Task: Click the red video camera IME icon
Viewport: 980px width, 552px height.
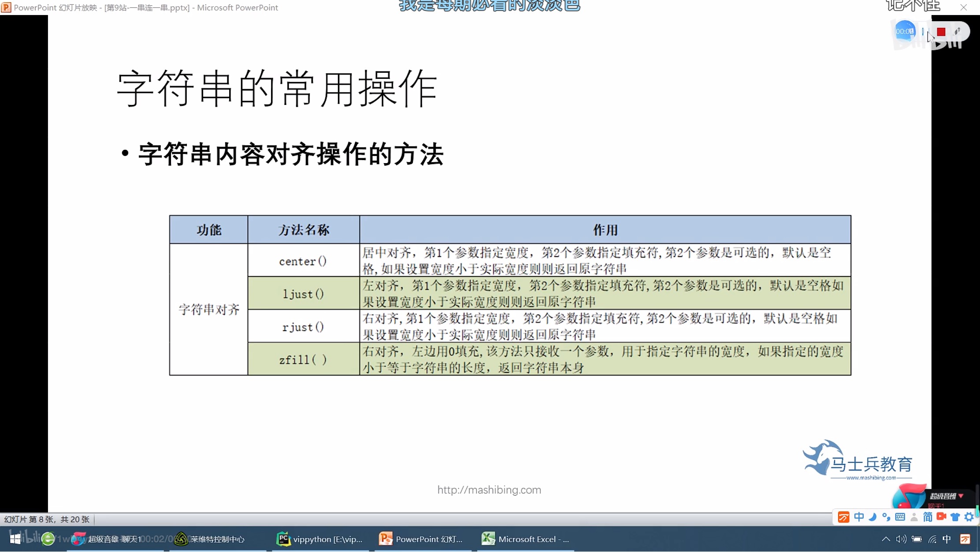Action: [941, 517]
